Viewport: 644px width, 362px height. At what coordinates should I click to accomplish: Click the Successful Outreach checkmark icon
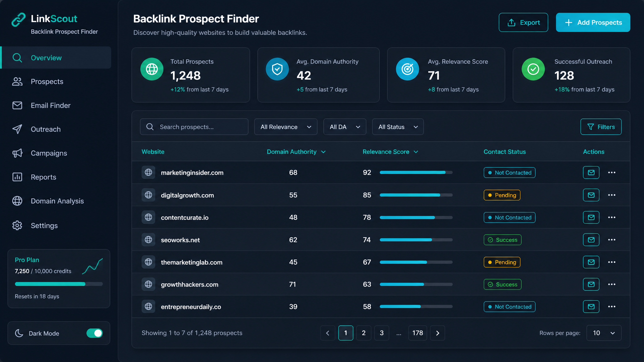click(533, 69)
